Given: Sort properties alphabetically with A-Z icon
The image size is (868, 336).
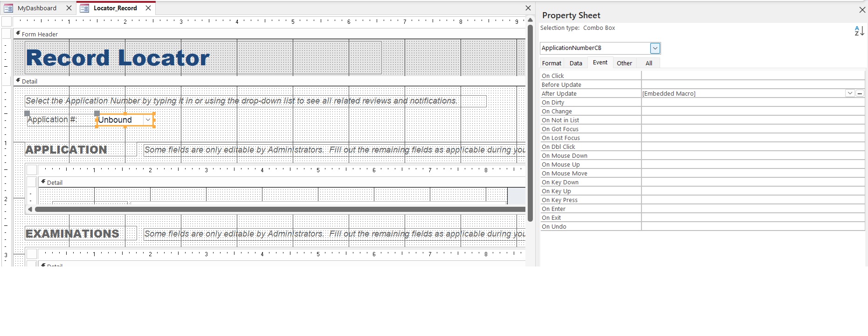Looking at the screenshot, I should pyautogui.click(x=859, y=31).
